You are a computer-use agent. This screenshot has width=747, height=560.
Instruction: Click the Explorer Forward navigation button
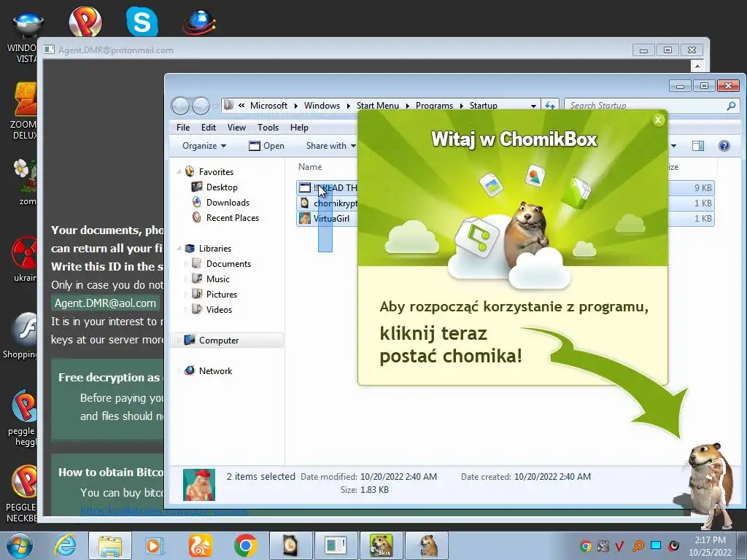(201, 105)
